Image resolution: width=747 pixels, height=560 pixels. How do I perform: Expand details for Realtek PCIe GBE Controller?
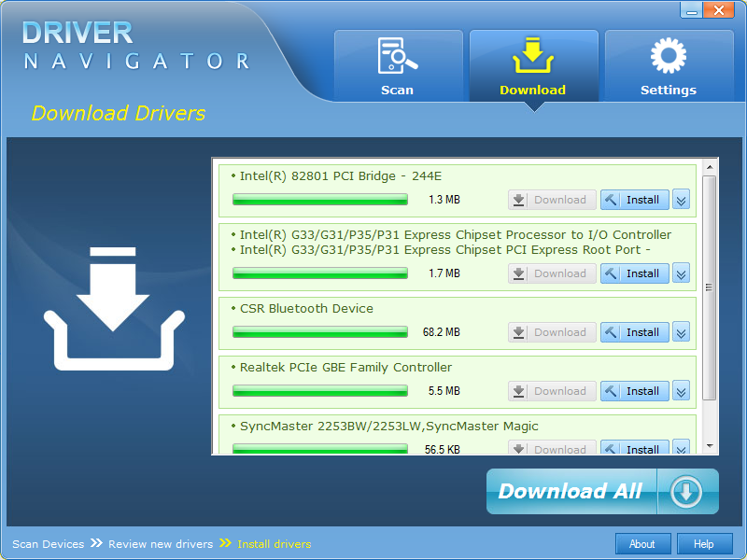[x=682, y=391]
